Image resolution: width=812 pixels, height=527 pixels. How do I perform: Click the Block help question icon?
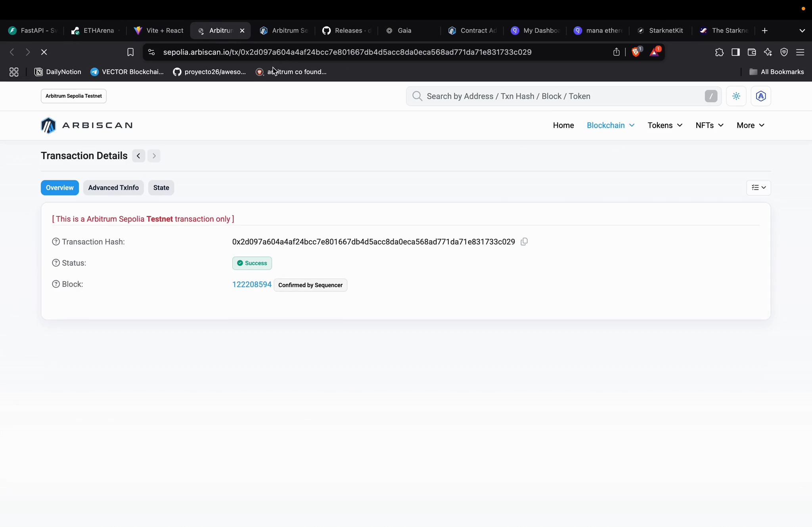(56, 284)
